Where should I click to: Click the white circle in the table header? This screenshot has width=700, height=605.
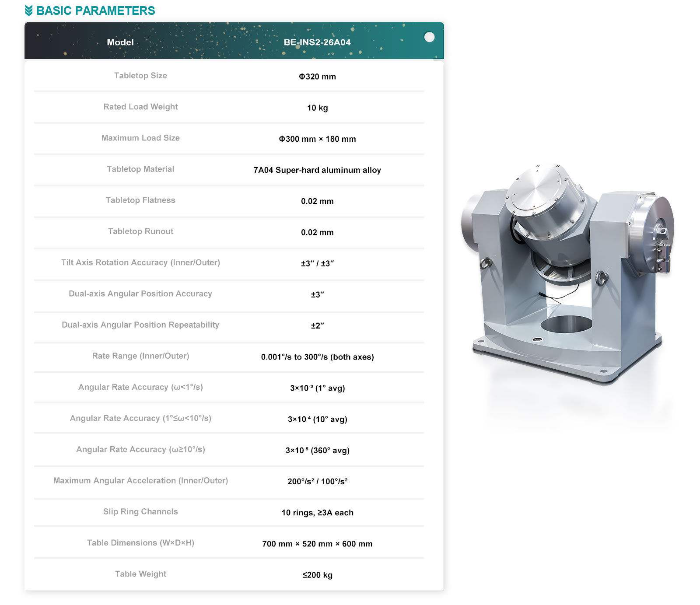pyautogui.click(x=429, y=37)
